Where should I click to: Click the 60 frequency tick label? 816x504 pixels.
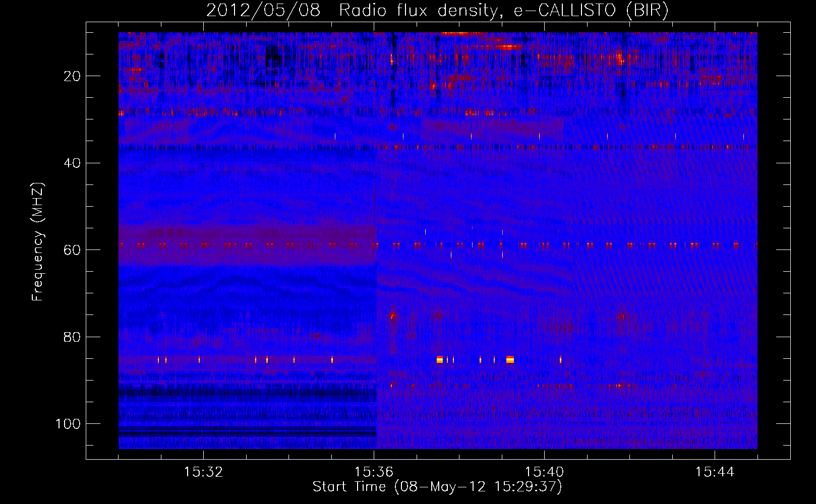point(73,250)
